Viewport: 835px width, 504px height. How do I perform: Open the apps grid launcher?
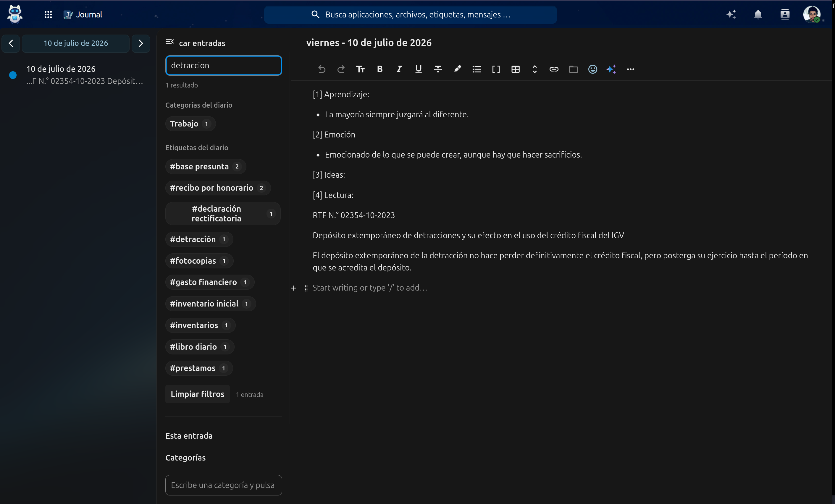48,14
